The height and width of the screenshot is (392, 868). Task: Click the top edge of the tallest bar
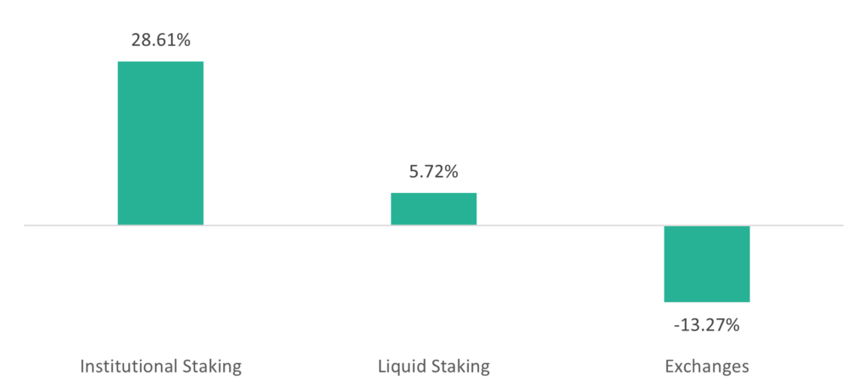160,61
